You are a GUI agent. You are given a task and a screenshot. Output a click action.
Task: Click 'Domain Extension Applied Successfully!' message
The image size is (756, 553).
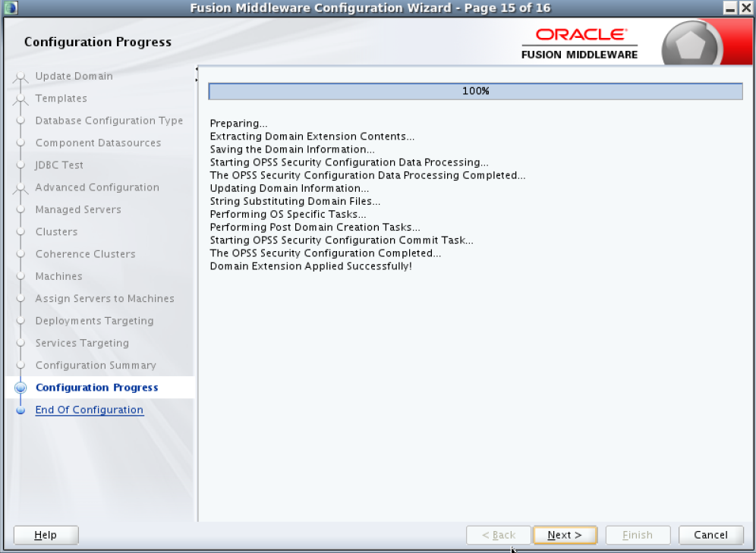coord(310,266)
